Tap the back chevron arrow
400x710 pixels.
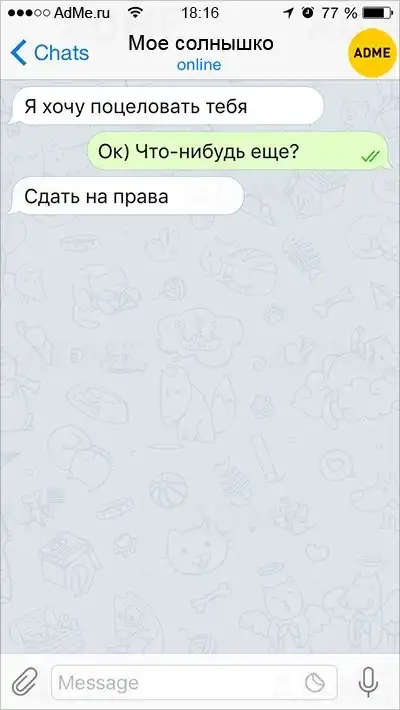click(19, 53)
